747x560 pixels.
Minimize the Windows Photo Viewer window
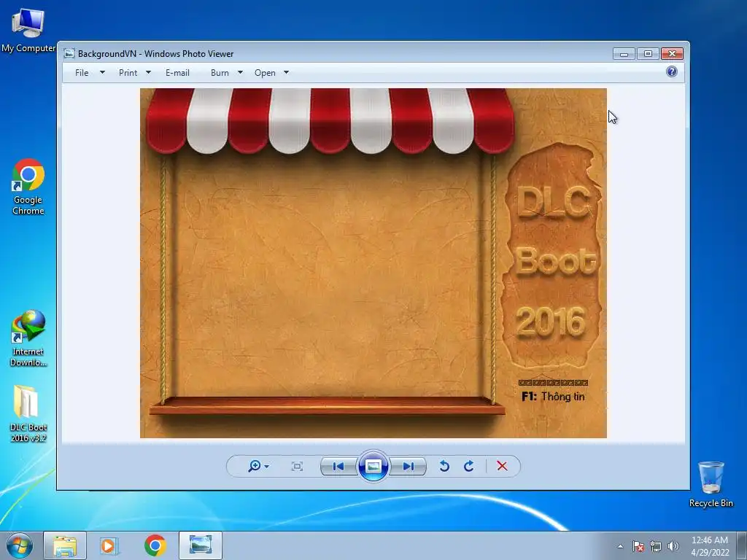(624, 53)
